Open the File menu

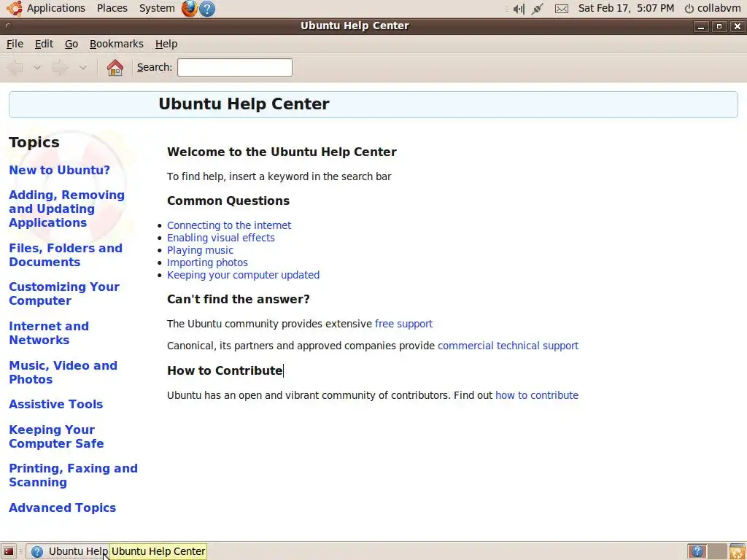tap(15, 44)
